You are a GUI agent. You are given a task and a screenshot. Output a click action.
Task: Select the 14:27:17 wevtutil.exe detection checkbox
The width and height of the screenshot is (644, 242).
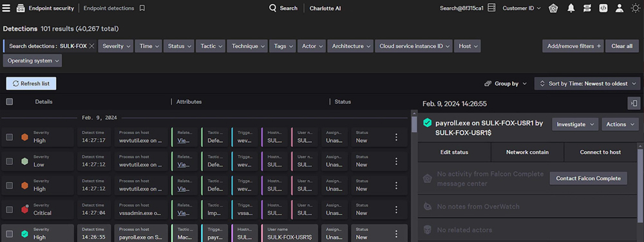10,137
